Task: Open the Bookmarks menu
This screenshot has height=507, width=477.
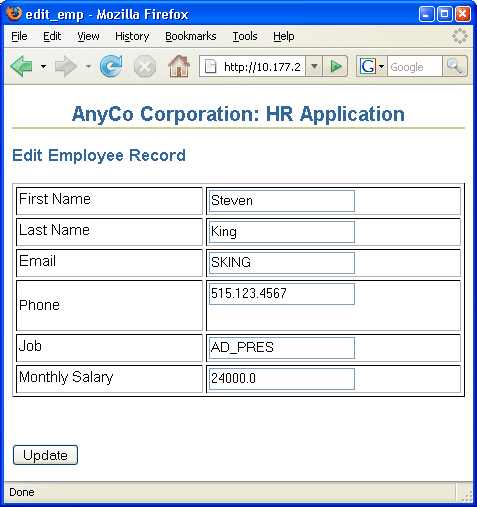Action: click(x=191, y=36)
